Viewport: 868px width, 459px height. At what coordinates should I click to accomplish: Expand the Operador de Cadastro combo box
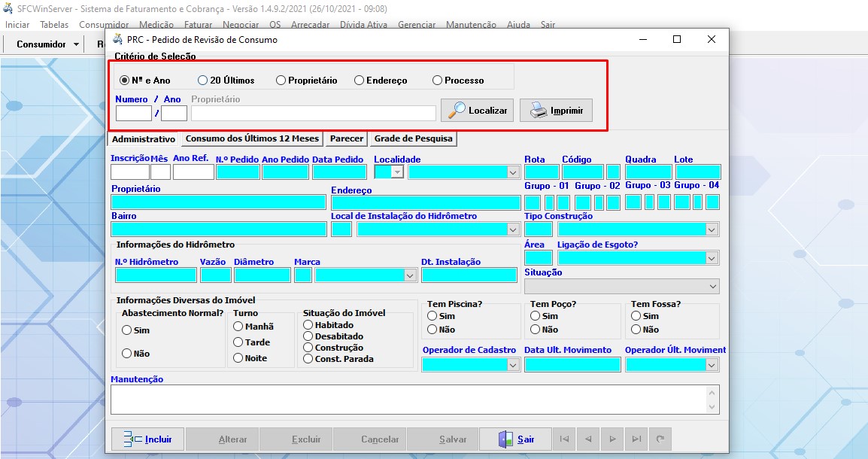point(513,365)
